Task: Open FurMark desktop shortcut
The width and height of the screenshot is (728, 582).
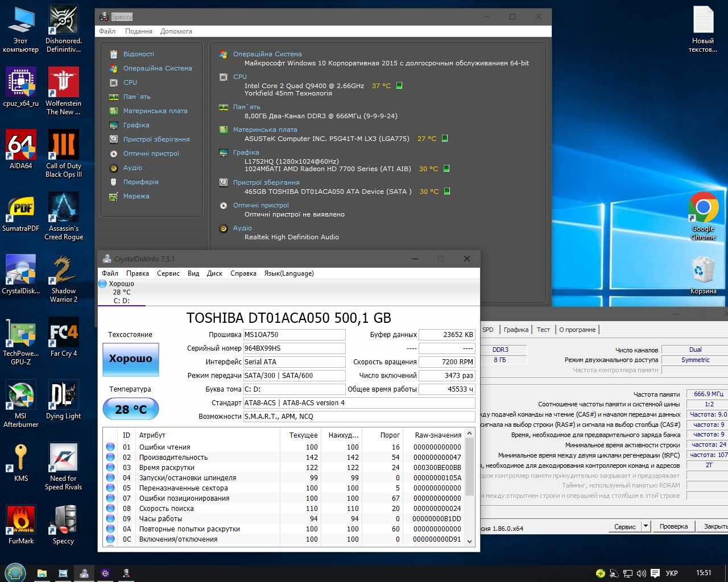Action: pos(21,525)
